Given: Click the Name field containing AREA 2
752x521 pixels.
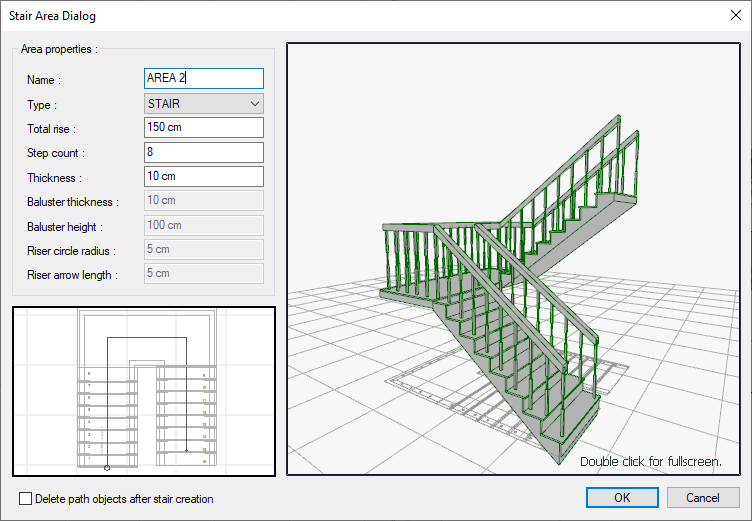Looking at the screenshot, I should tap(204, 78).
